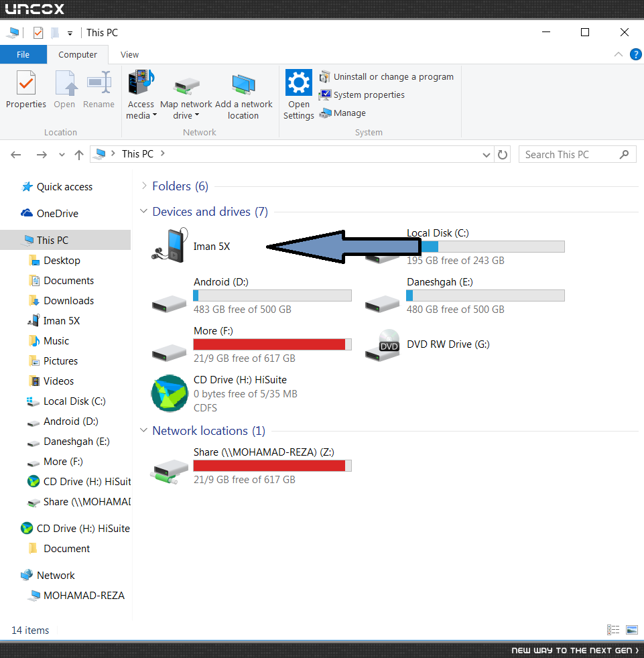Click System properties
Viewport: 644px width, 658px height.
(x=361, y=95)
